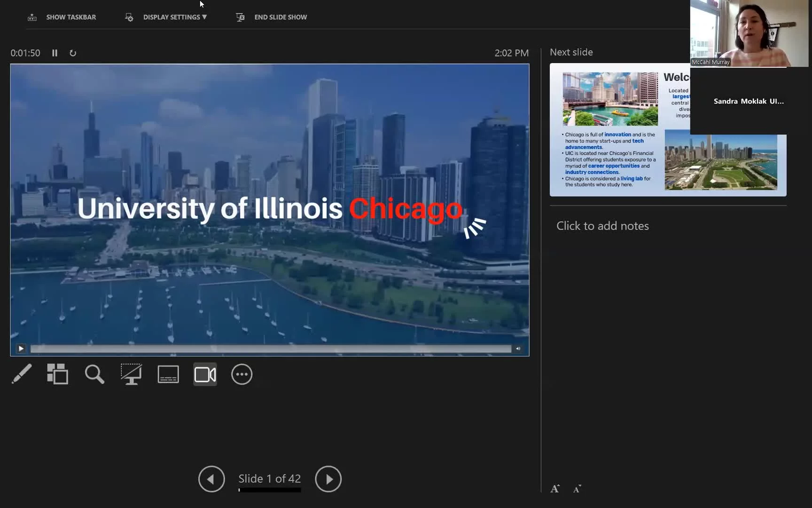Open the More slide show options menu
The width and height of the screenshot is (812, 508).
click(242, 374)
